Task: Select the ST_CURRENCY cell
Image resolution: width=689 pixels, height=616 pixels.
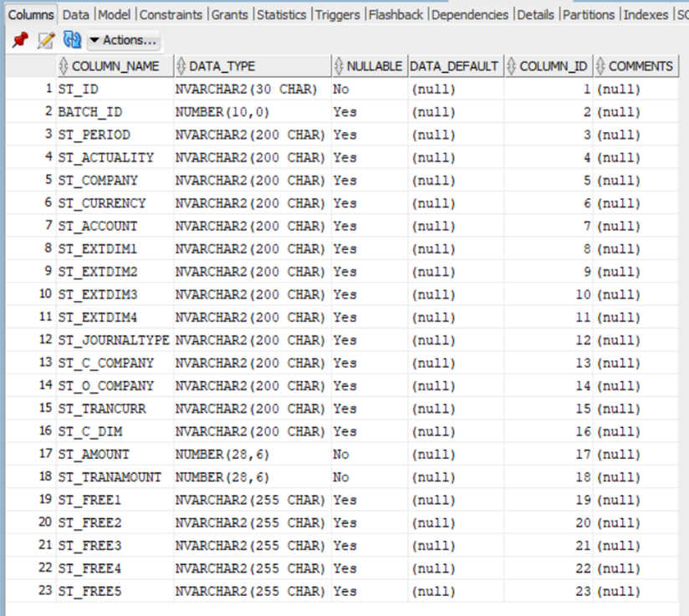Action: pos(115,203)
